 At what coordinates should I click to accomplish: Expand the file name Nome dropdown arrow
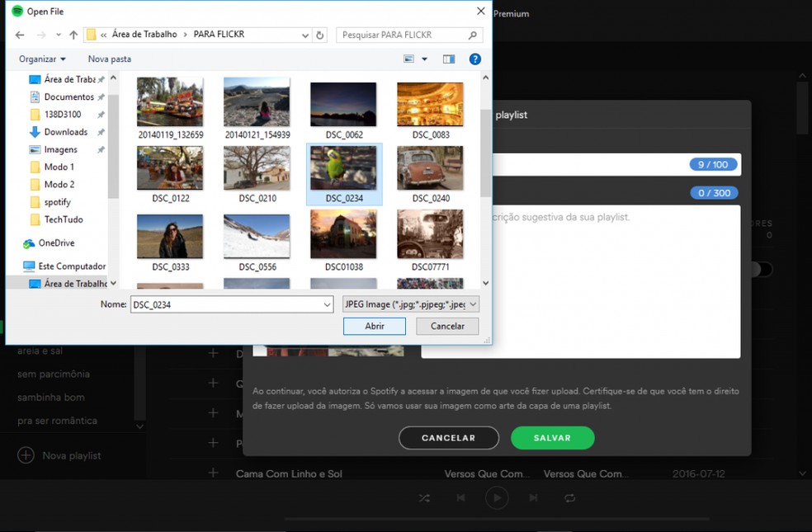coord(328,304)
